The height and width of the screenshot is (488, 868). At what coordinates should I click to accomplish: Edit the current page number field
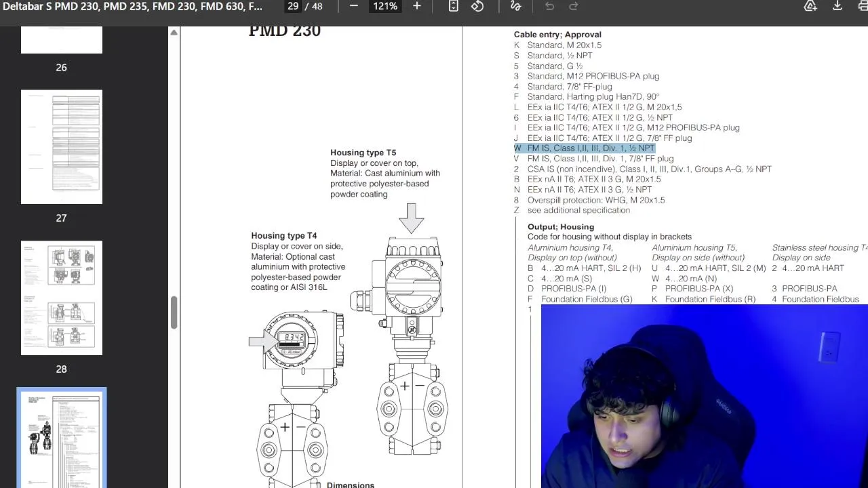coord(293,6)
